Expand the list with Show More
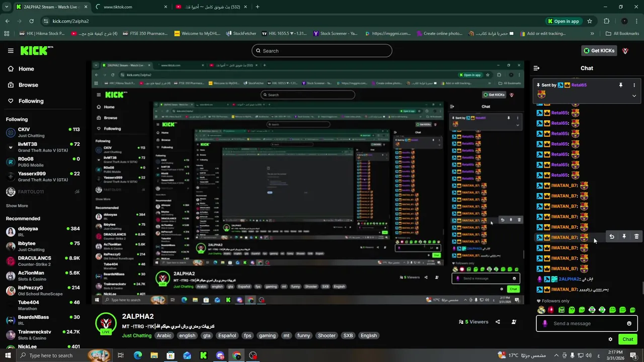644x362 pixels. 17,206
